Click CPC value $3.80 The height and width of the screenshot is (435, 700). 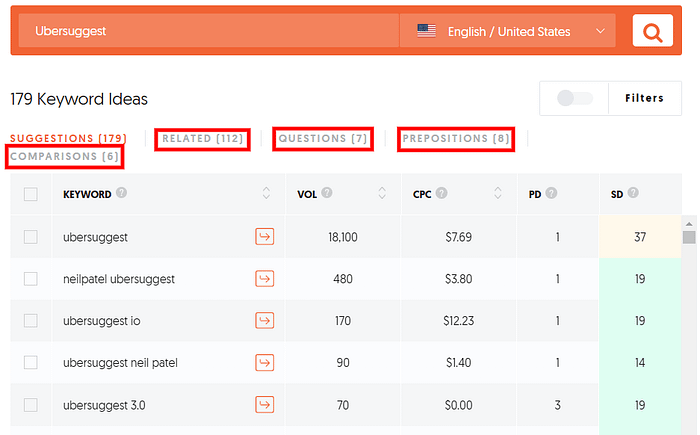click(x=458, y=279)
